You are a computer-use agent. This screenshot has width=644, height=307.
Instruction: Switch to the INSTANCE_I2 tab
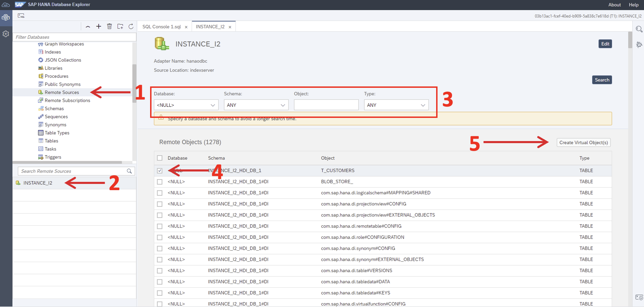point(210,27)
